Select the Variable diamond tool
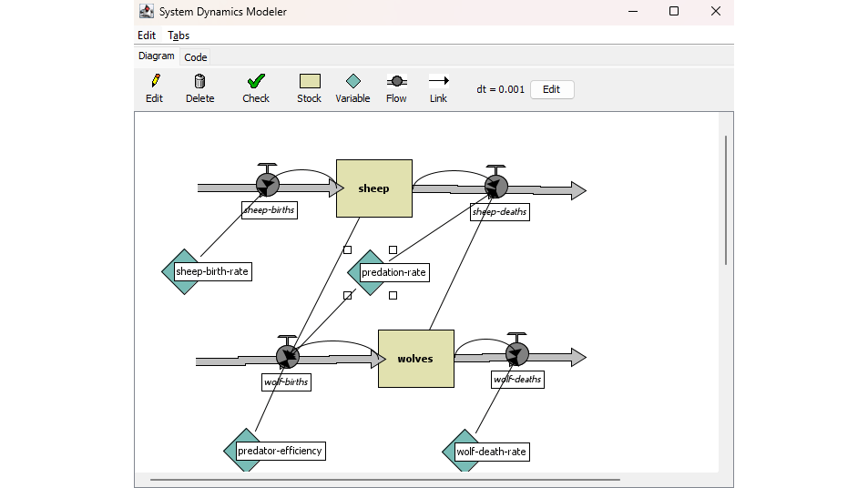This screenshot has height=488, width=868. click(352, 88)
